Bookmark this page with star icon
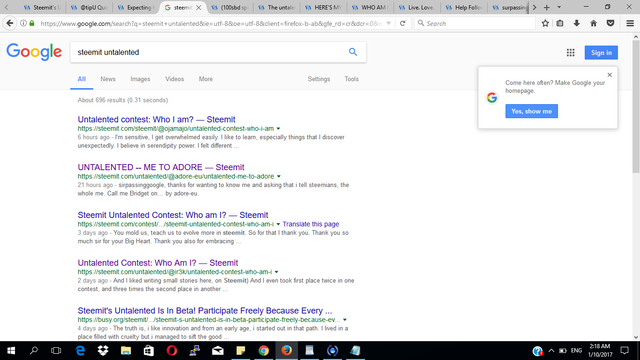Screen dimensions: 640x360 (545, 23)
